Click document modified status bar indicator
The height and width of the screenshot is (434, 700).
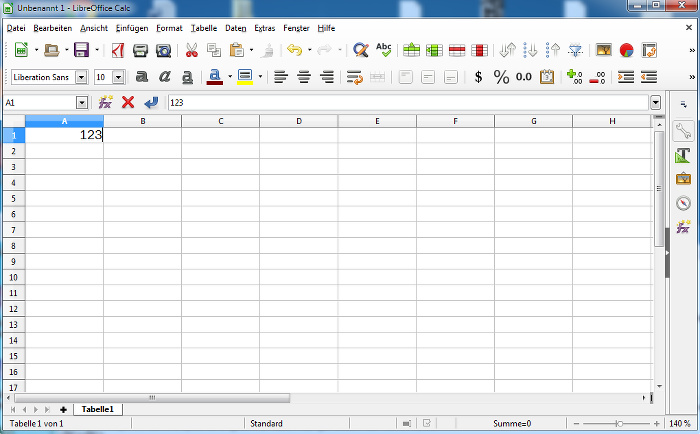pyautogui.click(x=427, y=423)
